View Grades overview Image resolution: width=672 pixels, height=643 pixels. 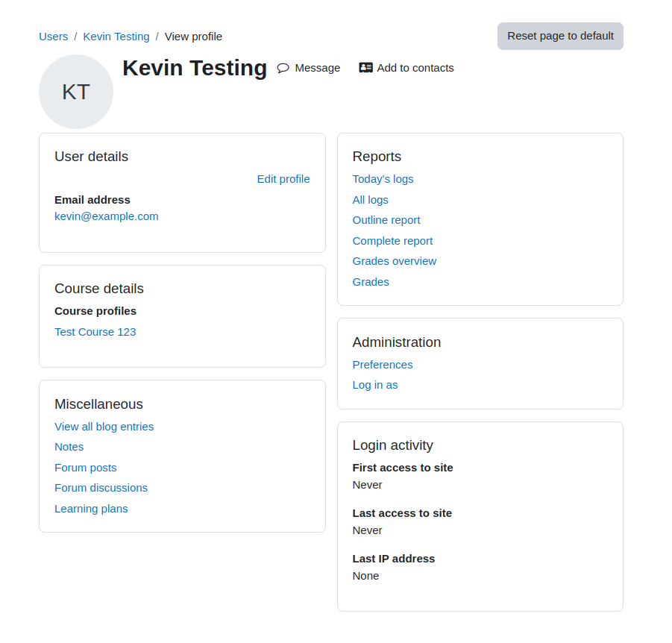click(x=395, y=262)
